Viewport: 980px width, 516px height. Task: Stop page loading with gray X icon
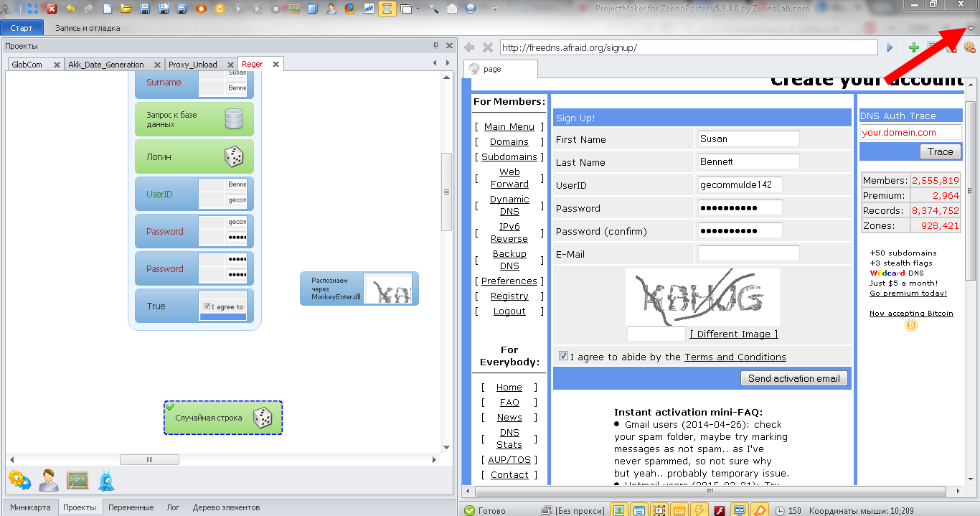tap(488, 47)
